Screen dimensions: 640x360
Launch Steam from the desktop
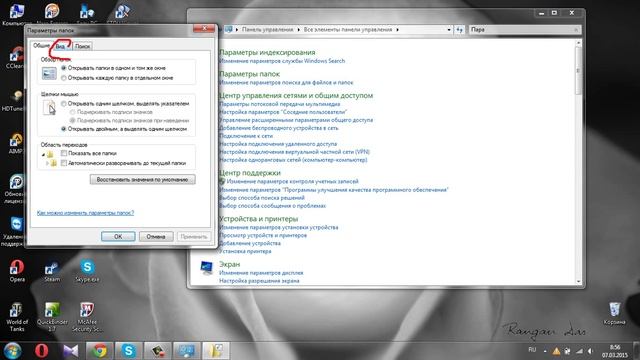point(52,272)
